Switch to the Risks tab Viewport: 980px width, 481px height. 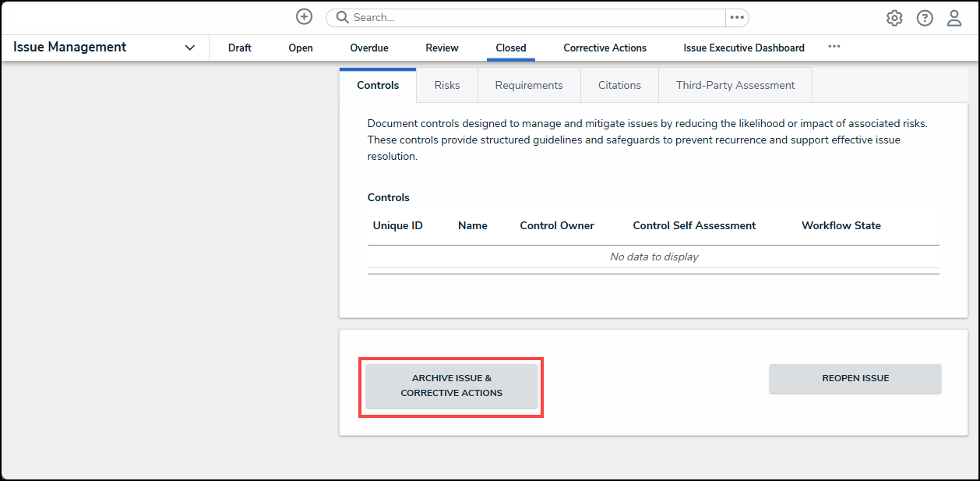446,85
